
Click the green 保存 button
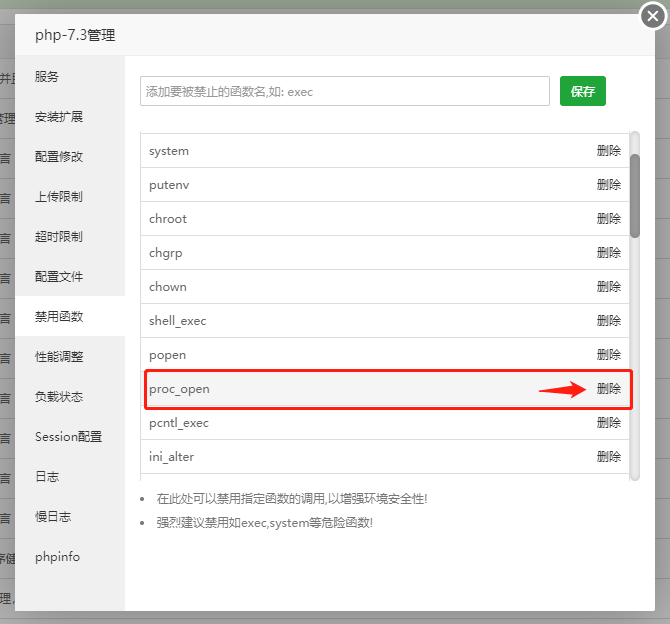tap(583, 91)
